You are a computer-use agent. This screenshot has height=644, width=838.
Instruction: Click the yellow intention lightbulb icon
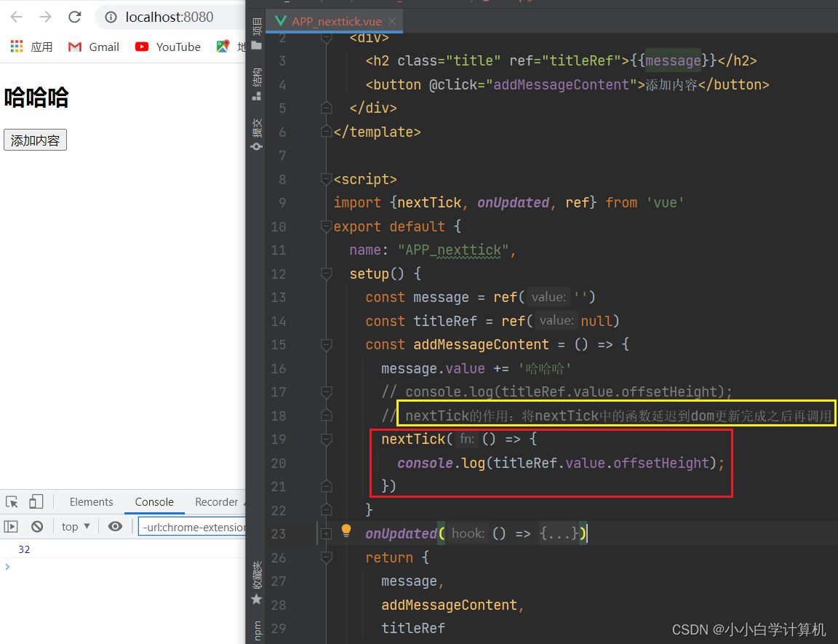click(x=346, y=530)
